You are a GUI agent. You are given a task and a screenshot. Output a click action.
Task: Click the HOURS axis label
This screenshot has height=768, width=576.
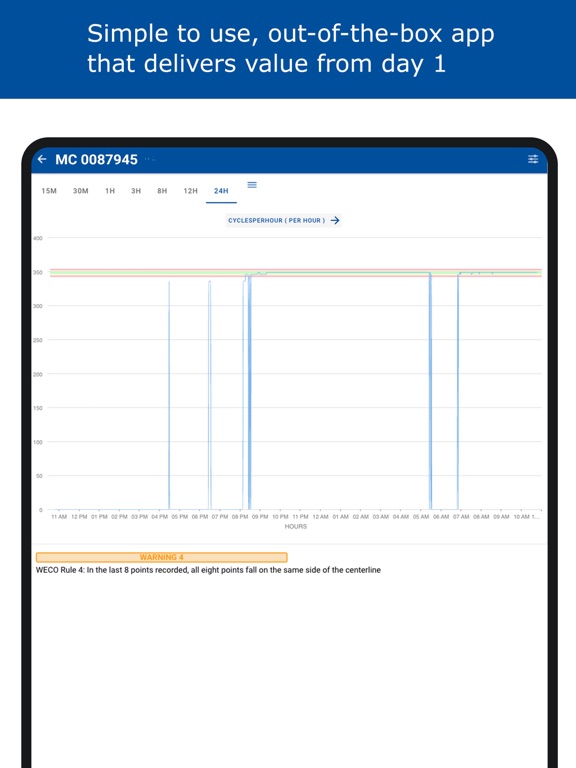coord(296,527)
